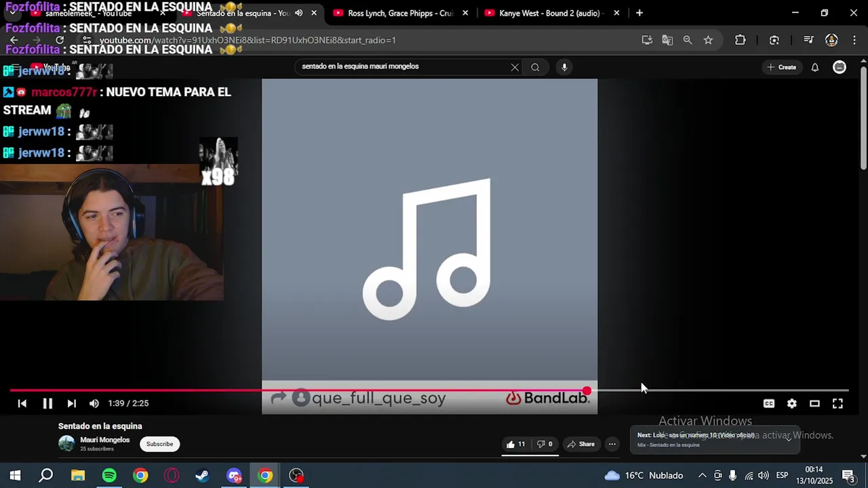Open the Windows notification center
Image resolution: width=868 pixels, height=488 pixels.
pyautogui.click(x=848, y=475)
